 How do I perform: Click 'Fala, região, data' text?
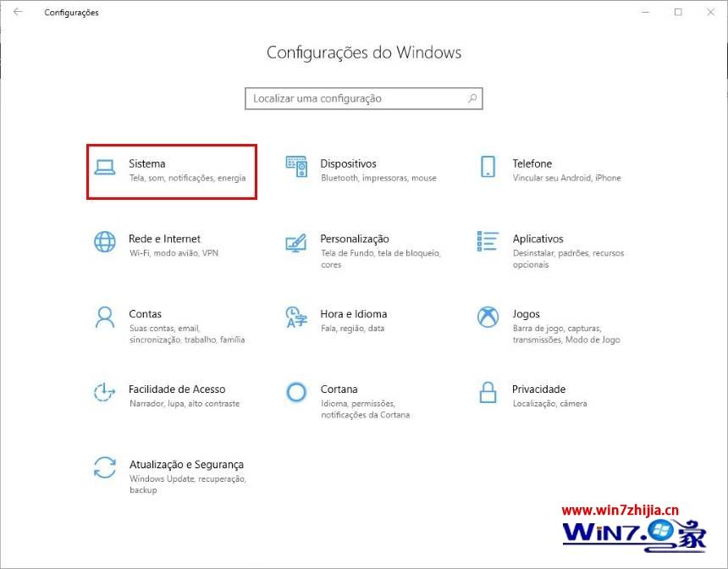click(x=353, y=329)
